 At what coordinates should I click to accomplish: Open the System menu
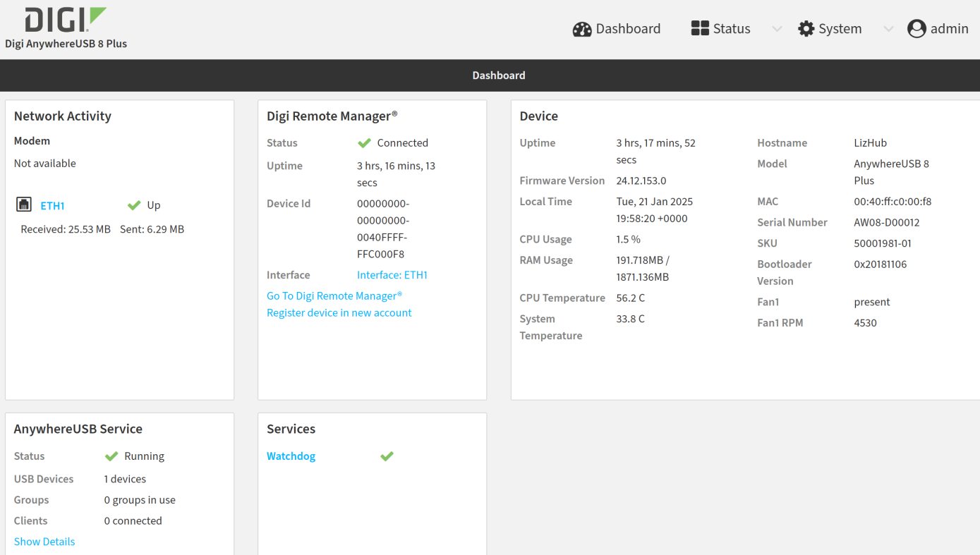click(830, 29)
